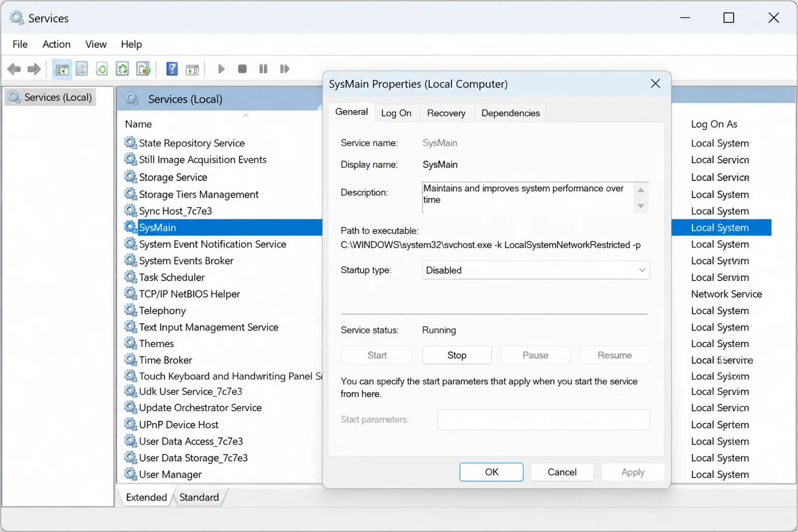The width and height of the screenshot is (798, 532).
Task: Open the Properties sheet toolbar icon
Action: 82,69
